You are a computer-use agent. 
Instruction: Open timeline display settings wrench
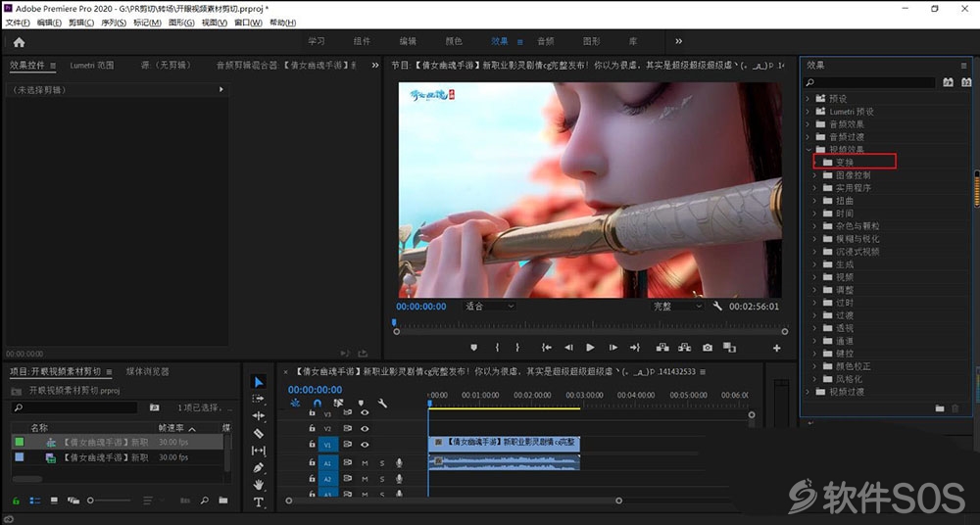[382, 404]
